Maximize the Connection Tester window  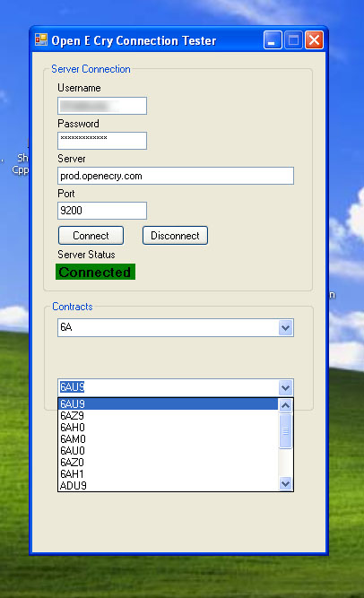click(293, 40)
